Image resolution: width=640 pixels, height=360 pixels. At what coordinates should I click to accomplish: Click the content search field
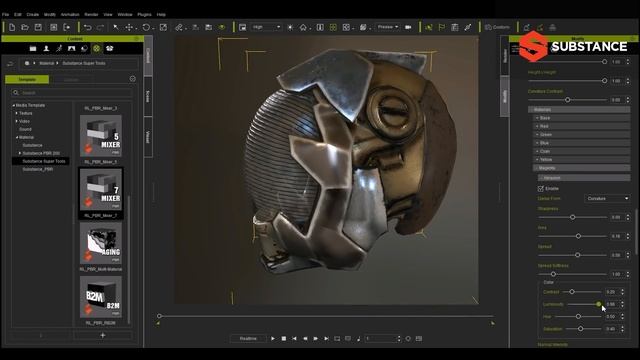point(72,93)
